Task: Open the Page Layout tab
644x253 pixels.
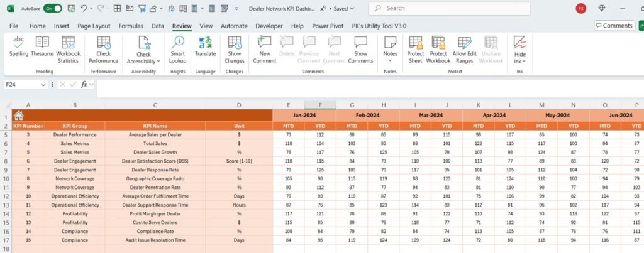Action: coord(94,26)
